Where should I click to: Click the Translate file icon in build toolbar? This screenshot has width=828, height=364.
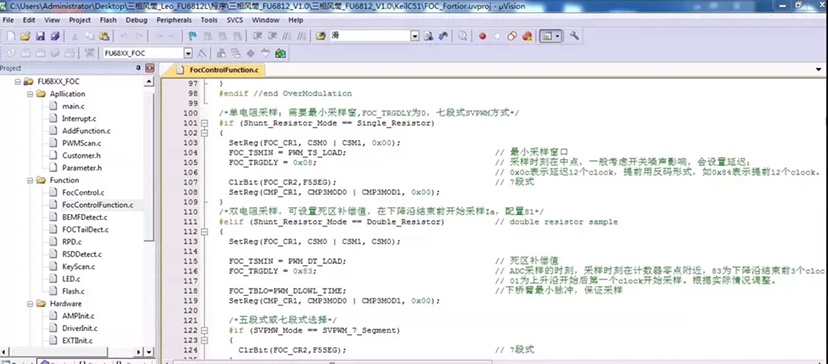(11, 53)
